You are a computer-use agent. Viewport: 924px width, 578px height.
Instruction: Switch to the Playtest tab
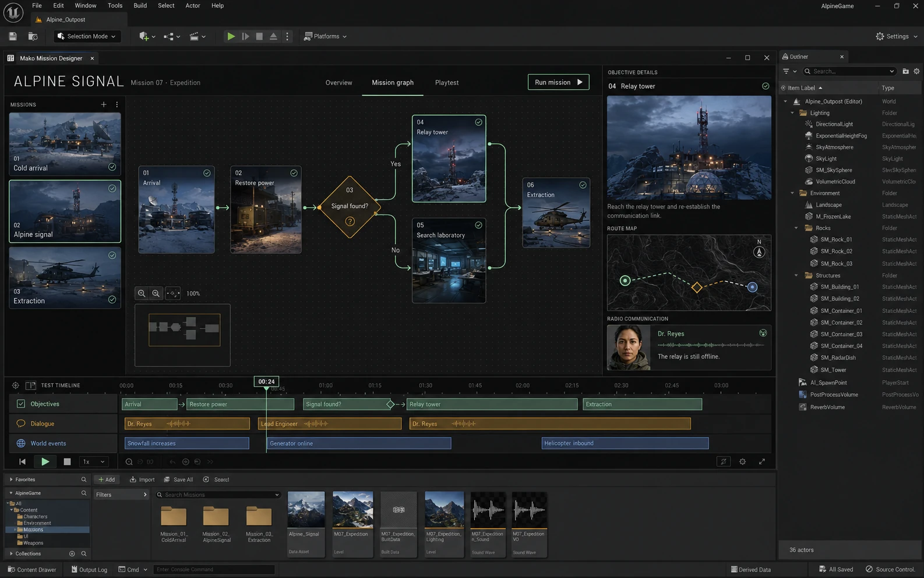coord(447,83)
